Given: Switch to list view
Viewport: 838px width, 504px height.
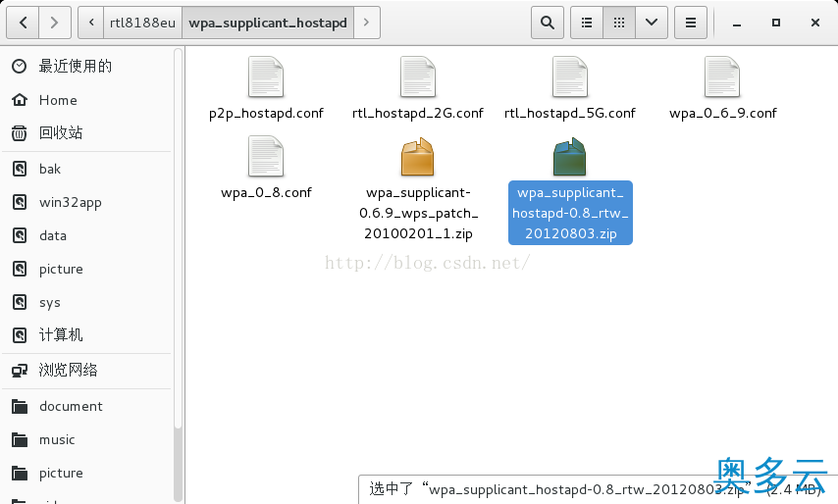Looking at the screenshot, I should point(587,23).
